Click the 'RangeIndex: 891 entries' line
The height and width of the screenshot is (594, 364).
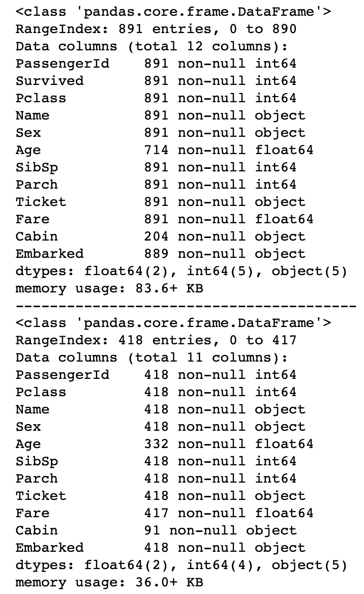[156, 29]
